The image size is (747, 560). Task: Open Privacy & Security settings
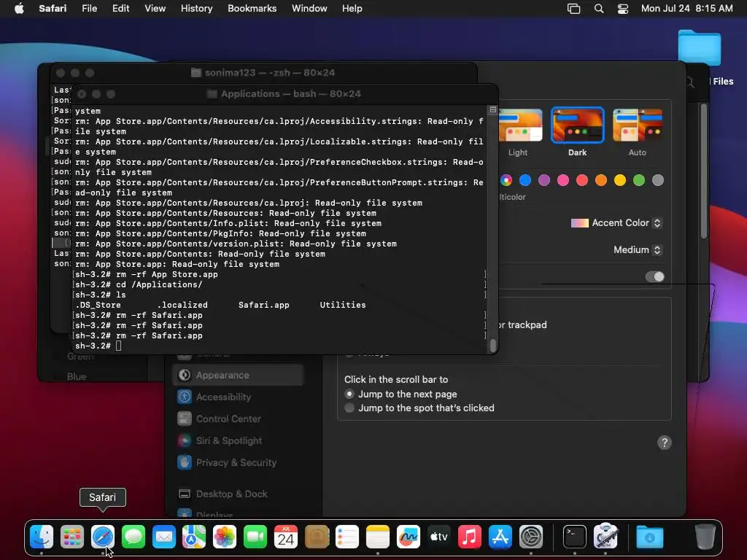[x=239, y=463]
